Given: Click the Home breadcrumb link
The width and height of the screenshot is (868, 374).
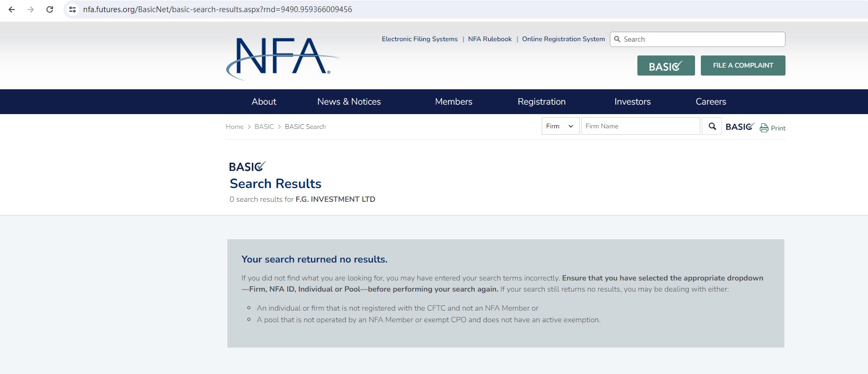Looking at the screenshot, I should [x=234, y=127].
